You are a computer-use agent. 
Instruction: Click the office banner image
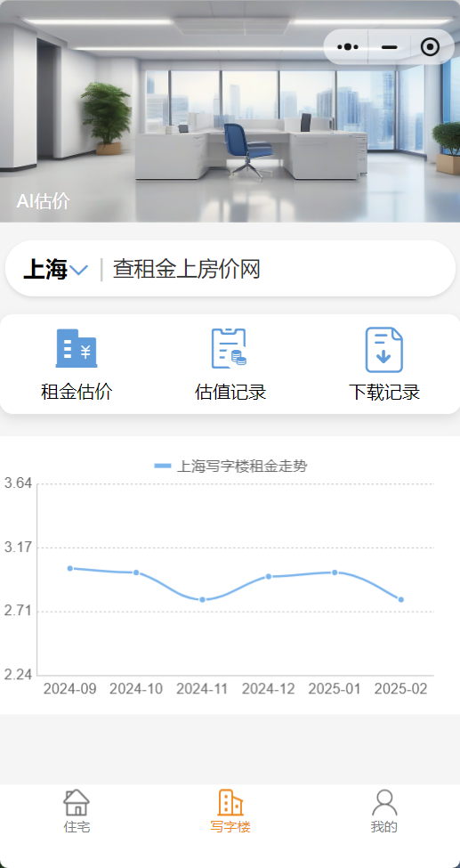coord(230,111)
